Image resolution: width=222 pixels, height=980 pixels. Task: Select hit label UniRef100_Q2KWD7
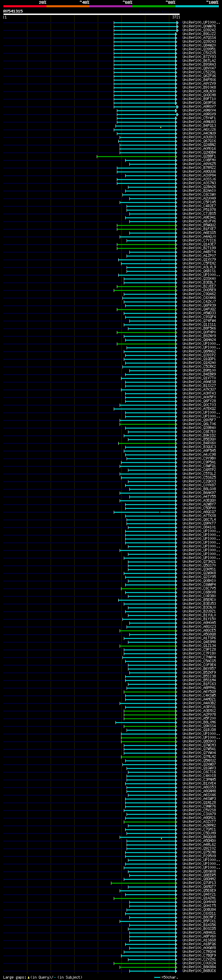[199, 764]
